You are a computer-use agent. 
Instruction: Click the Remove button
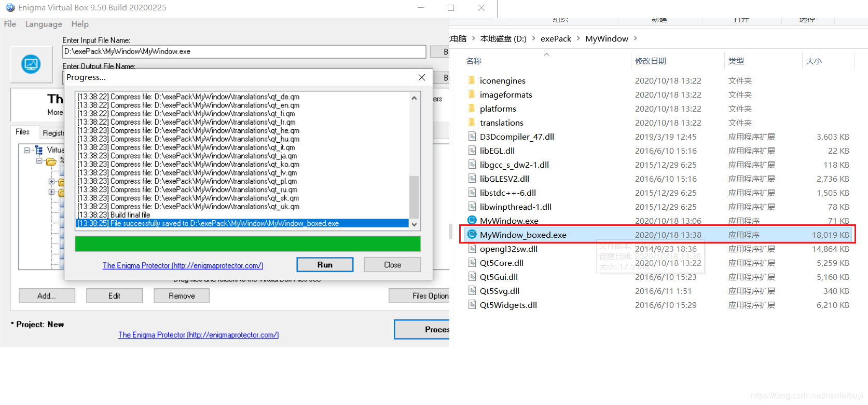coord(182,296)
